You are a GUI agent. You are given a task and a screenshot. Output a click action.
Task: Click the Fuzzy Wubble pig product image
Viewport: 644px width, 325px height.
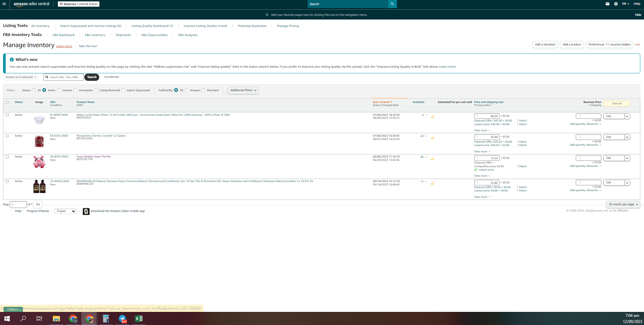coord(39,162)
